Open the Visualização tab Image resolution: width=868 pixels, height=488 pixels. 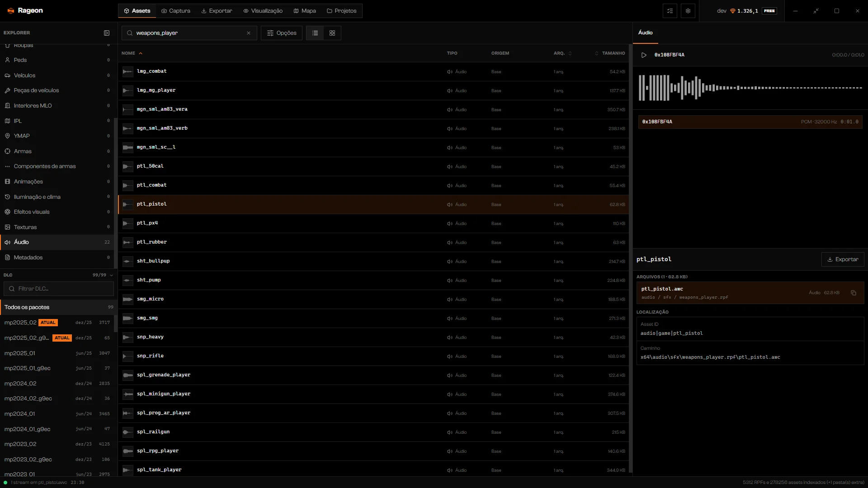point(263,11)
